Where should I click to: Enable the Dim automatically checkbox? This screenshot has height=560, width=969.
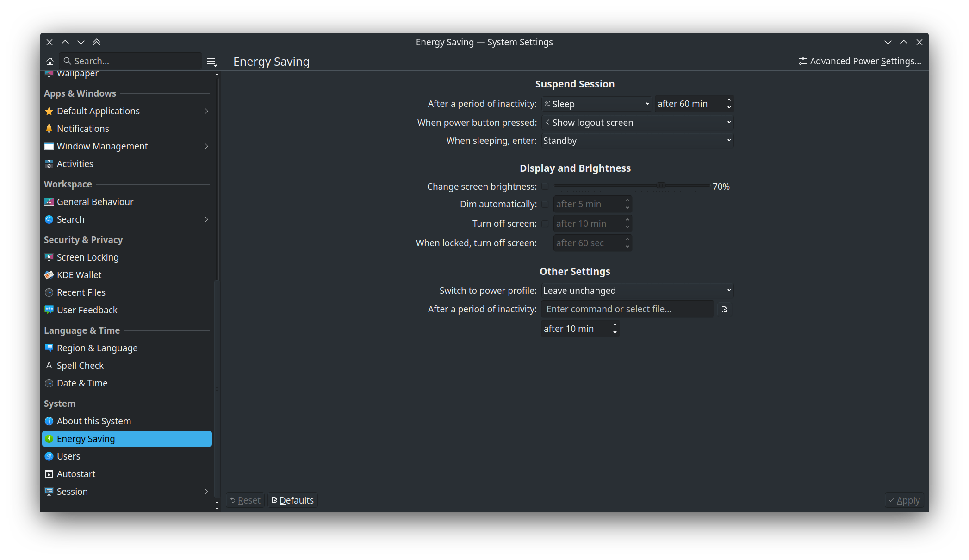point(545,204)
